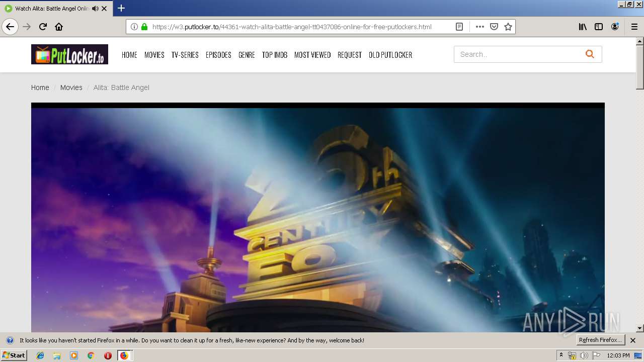Click the system tray volume icon
The height and width of the screenshot is (362, 644).
584,355
